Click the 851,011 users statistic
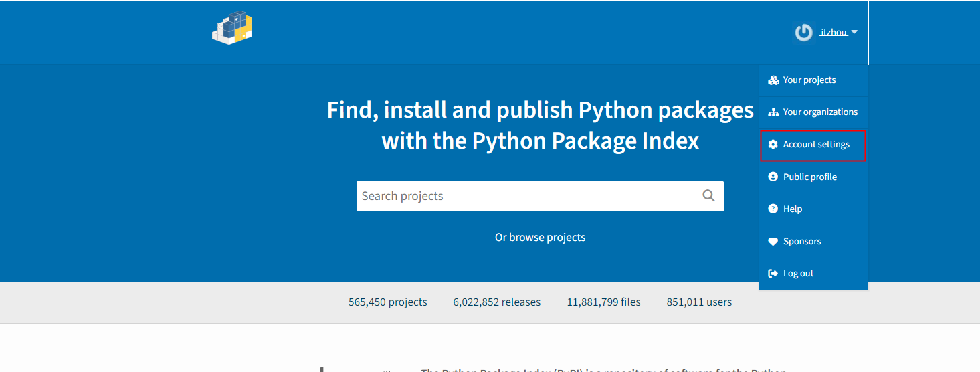980x372 pixels. pos(699,302)
